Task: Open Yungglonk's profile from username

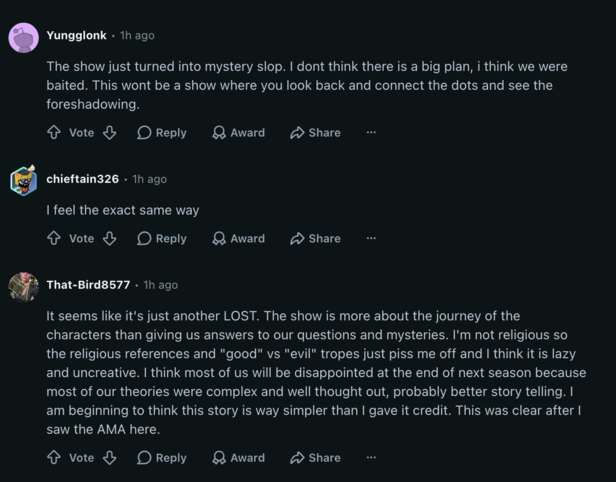Action: coord(77,35)
